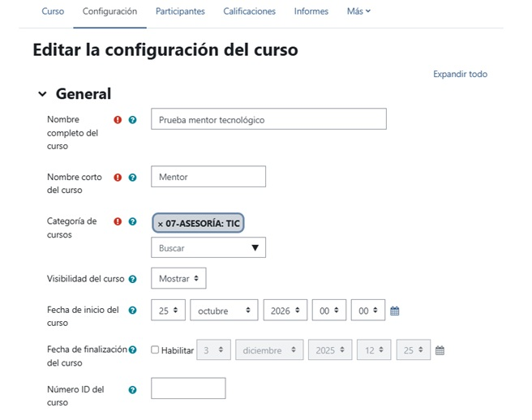Open calendar picker for Fecha de finalización
The height and width of the screenshot is (420, 532).
(x=440, y=350)
